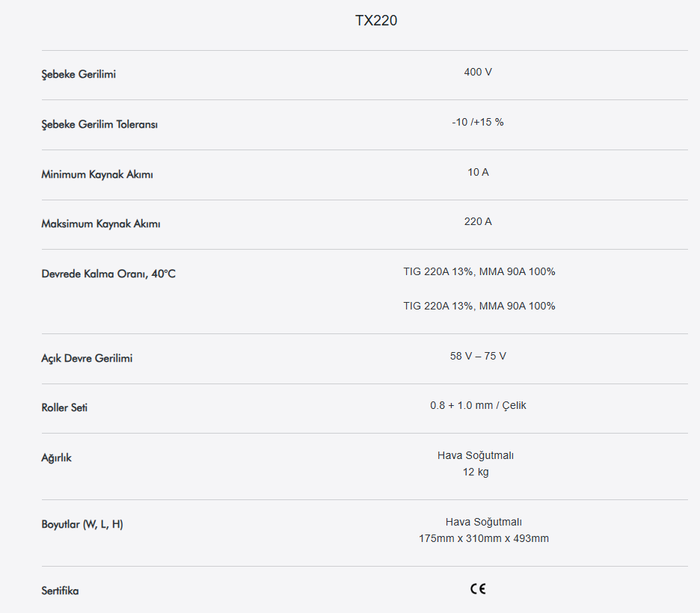Click the TX220 model heading

(x=375, y=21)
